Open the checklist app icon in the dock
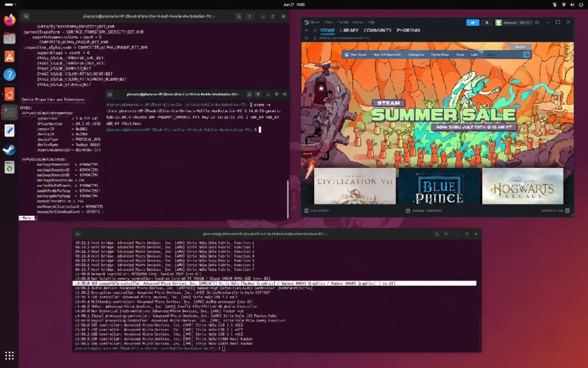Image resolution: width=588 pixels, height=368 pixels. pos(9,131)
